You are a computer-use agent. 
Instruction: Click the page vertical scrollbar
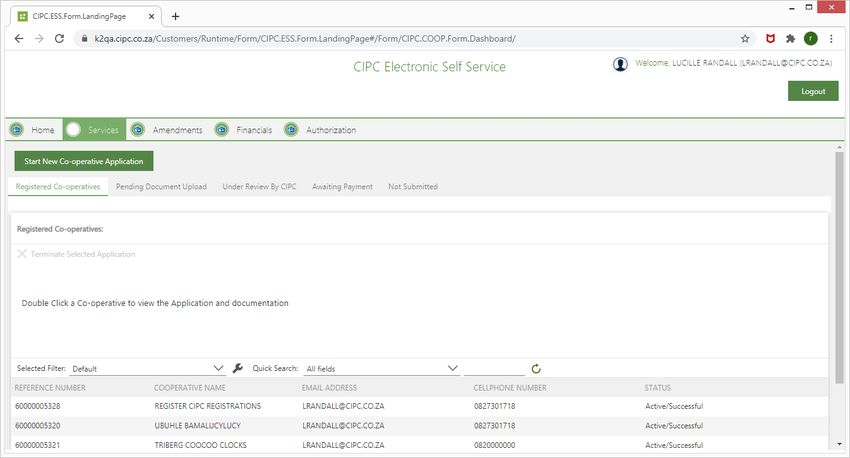pyautogui.click(x=839, y=268)
